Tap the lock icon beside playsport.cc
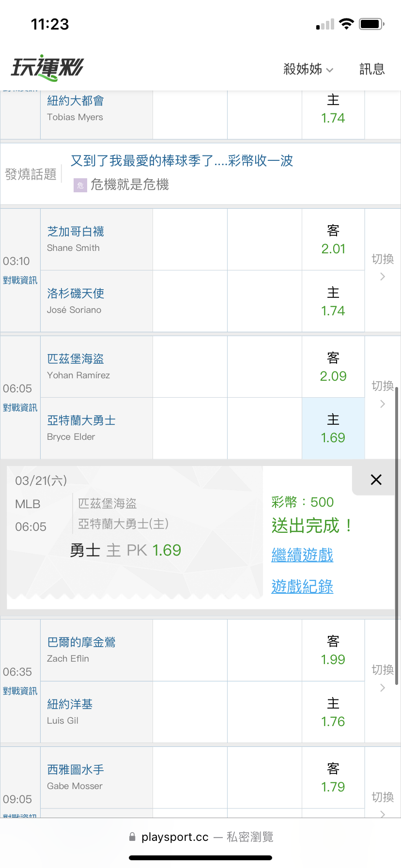401x868 pixels. pos(132,837)
